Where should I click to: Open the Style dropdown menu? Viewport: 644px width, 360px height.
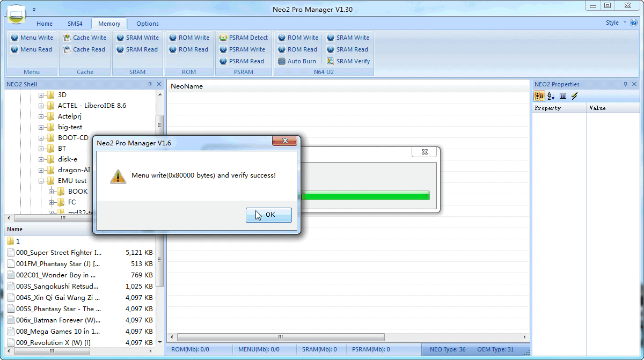[615, 23]
